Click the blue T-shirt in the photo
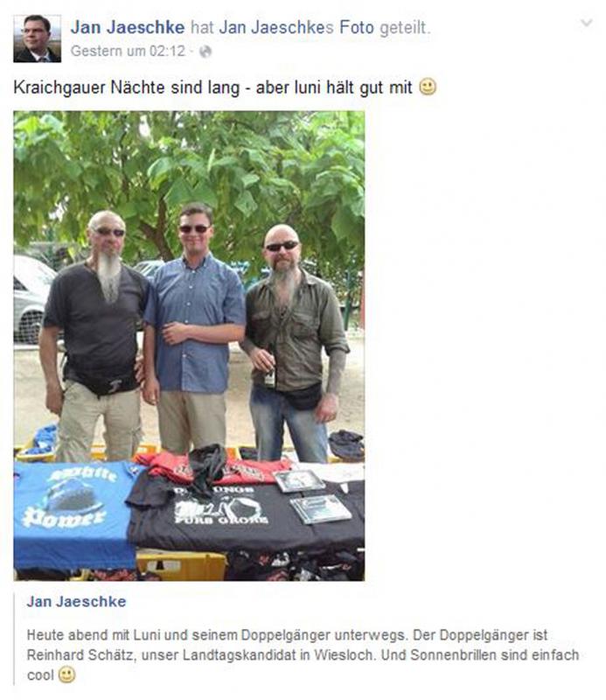606x700 pixels. [74, 515]
